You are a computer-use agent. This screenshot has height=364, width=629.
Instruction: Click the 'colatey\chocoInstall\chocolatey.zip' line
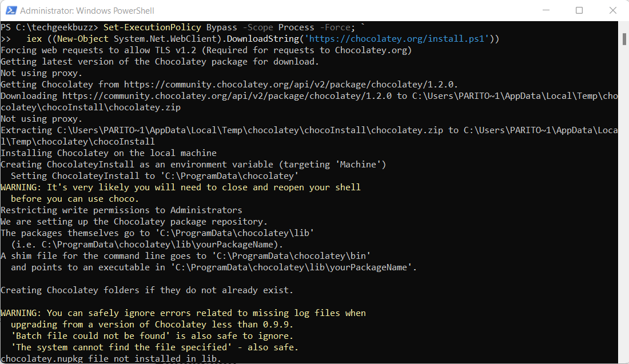point(91,107)
